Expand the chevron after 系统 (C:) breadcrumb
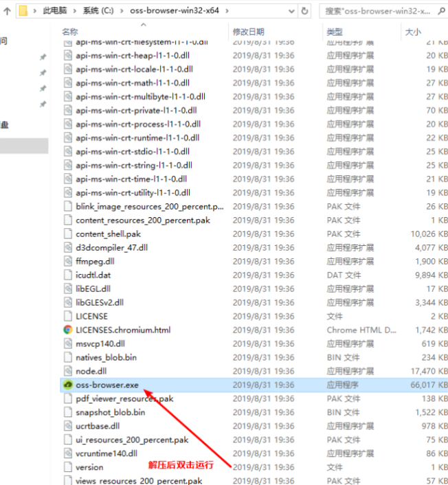The height and width of the screenshot is (485, 448). point(122,11)
